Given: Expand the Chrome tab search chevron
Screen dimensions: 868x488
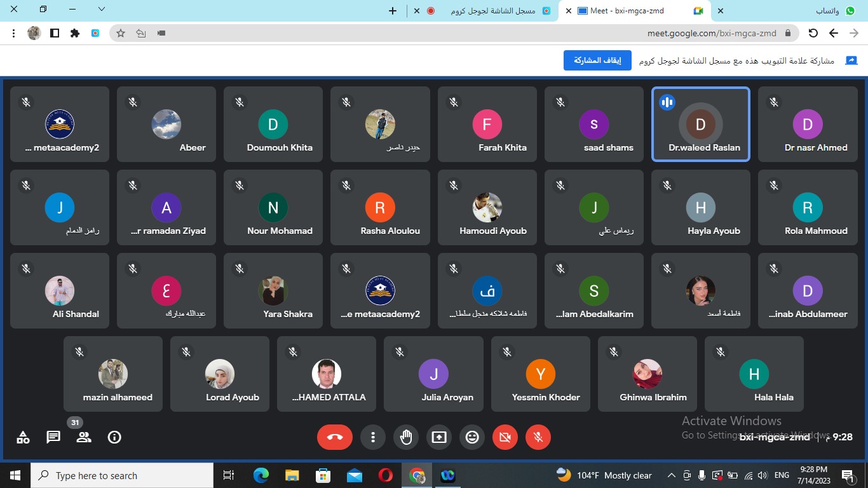Looking at the screenshot, I should [x=102, y=10].
